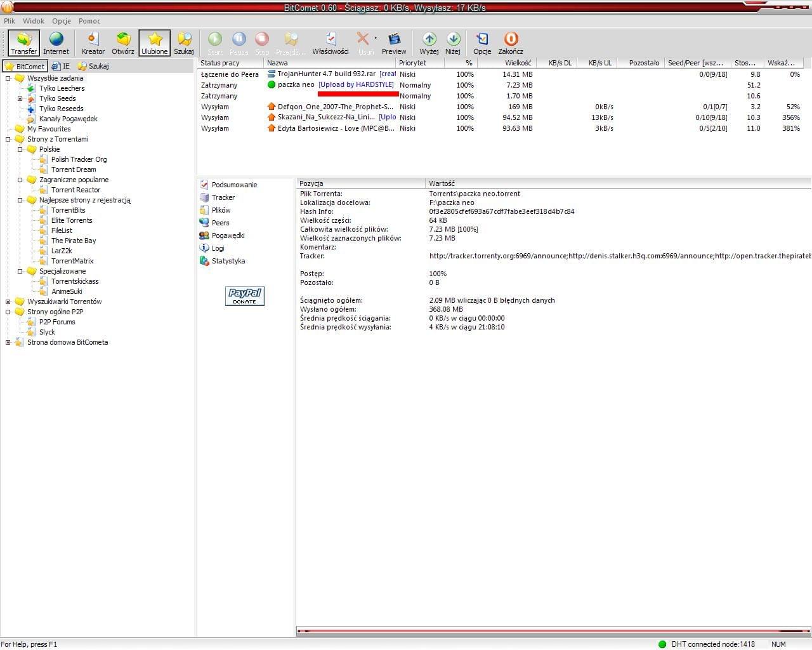Screen dimensions: 812x650
Task: Open the Statystyka panel
Action: [222, 261]
